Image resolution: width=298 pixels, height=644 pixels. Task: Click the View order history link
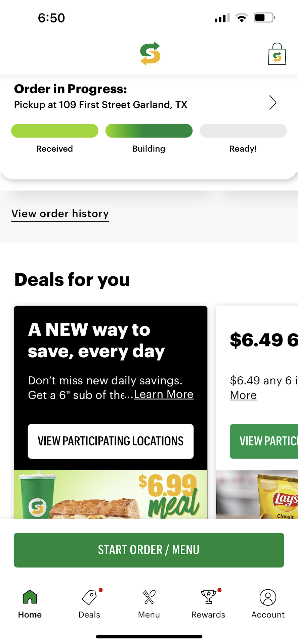pyautogui.click(x=60, y=214)
